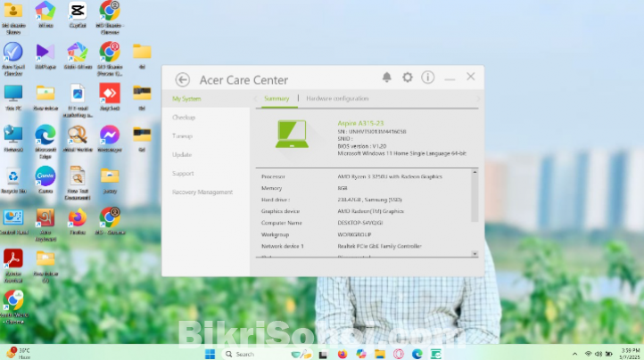The image size is (644, 360).
Task: Select the Recycle Bin desktop icon
Action: [13, 180]
